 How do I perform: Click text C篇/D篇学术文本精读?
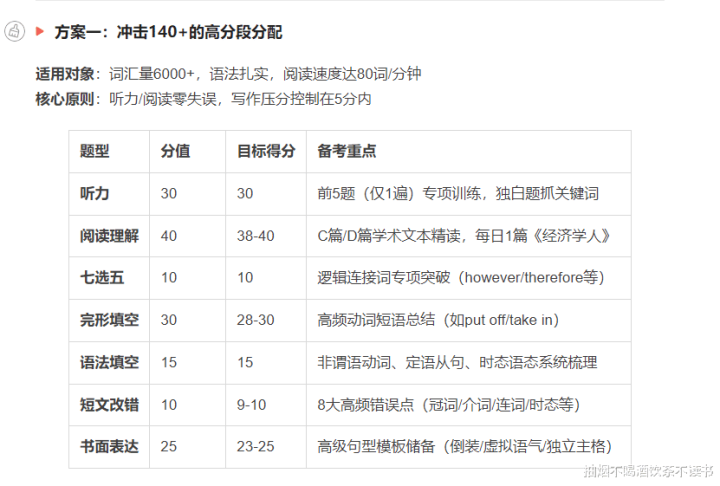tap(389, 236)
